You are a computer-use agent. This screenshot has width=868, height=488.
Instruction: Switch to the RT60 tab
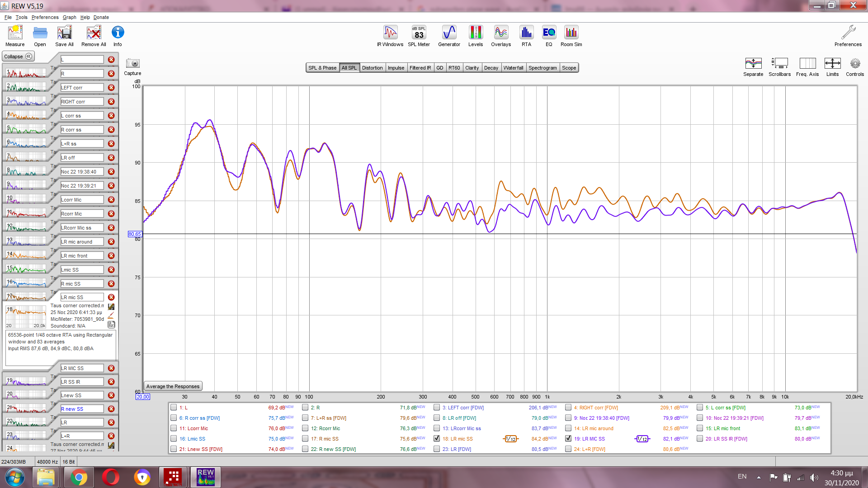click(x=454, y=68)
